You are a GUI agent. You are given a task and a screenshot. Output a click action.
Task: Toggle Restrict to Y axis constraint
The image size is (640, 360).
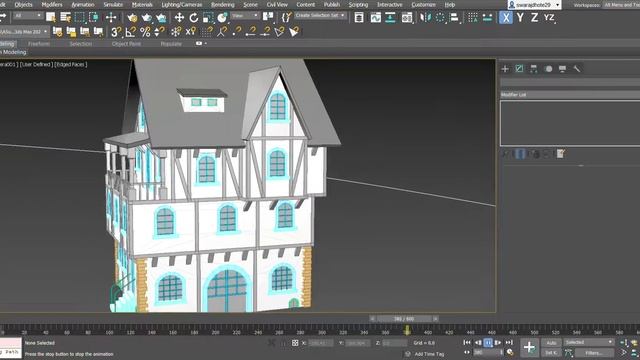tap(520, 18)
